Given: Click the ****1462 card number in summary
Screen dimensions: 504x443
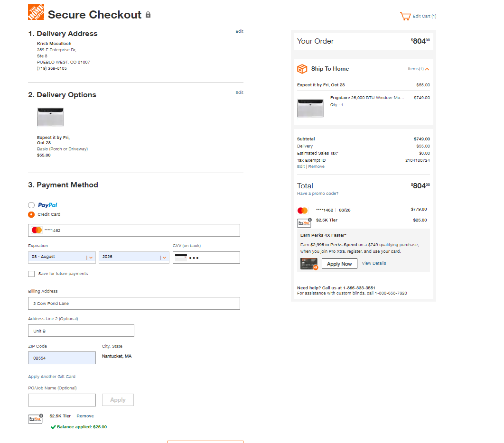Looking at the screenshot, I should [325, 210].
